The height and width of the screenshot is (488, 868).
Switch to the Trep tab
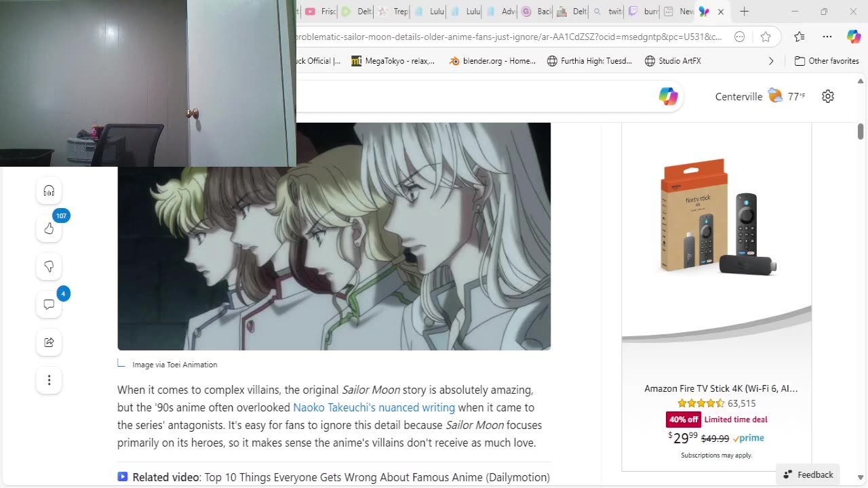393,12
